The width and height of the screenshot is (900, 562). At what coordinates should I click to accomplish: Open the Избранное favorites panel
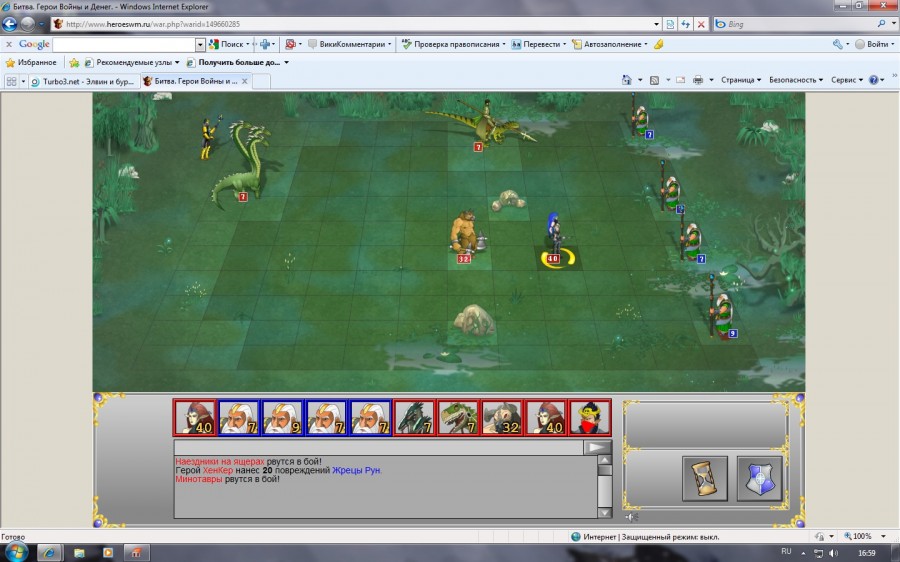31,62
